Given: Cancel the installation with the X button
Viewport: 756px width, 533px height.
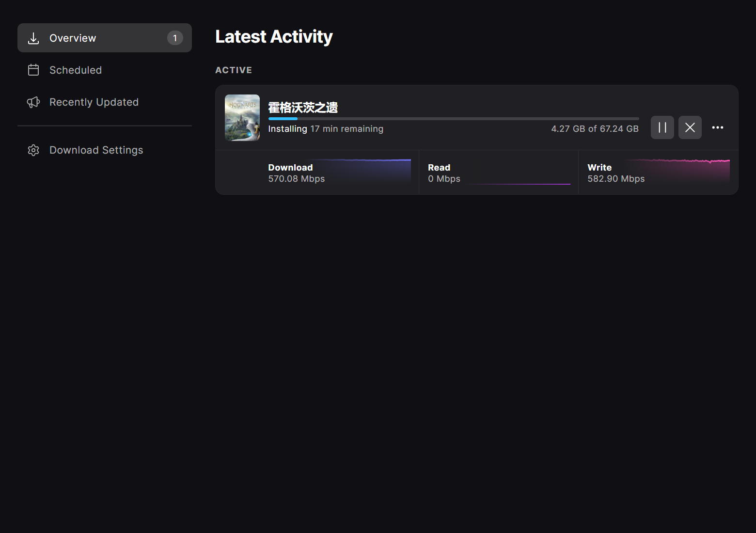Looking at the screenshot, I should click(x=690, y=127).
